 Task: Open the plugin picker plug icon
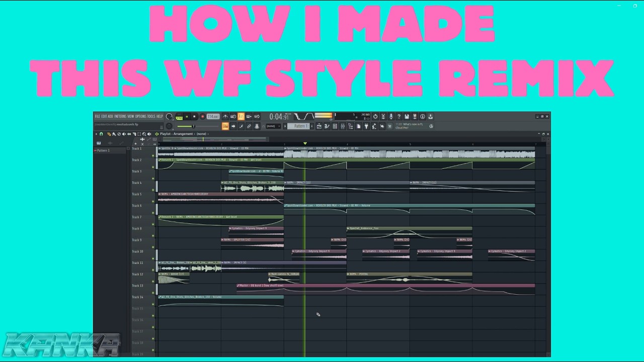[366, 126]
